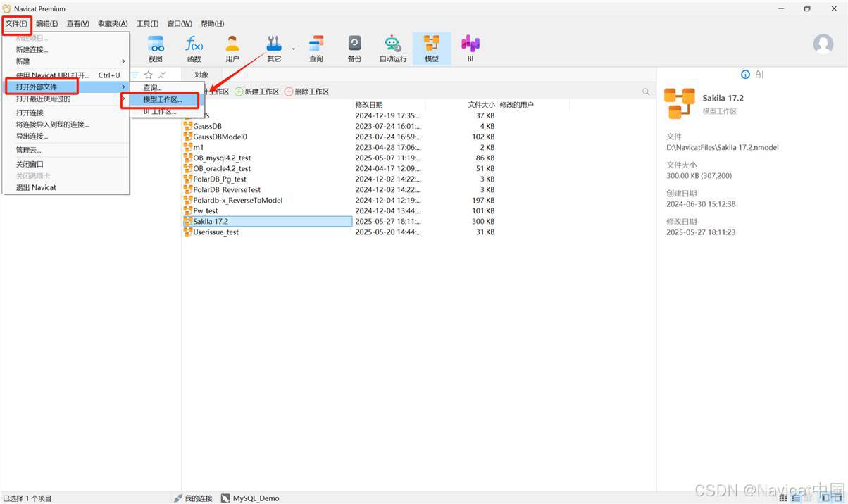848x504 pixels.
Task: Select the 模型 (Model) toolbar icon
Action: tap(432, 49)
